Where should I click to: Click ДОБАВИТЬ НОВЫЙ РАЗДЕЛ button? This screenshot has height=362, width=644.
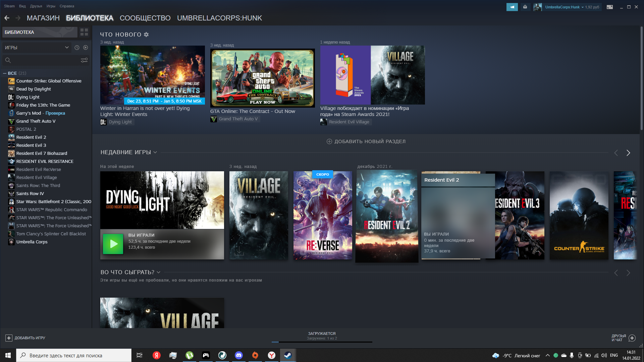point(366,141)
